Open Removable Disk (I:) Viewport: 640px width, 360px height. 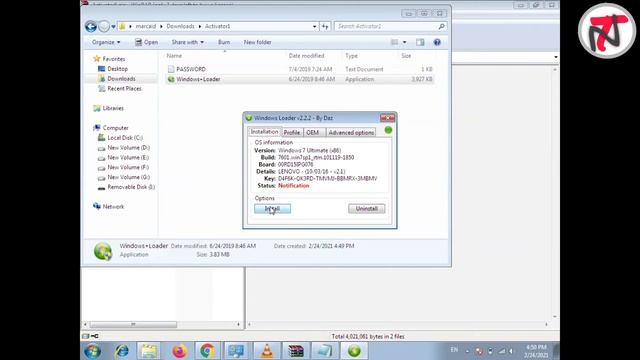point(131,187)
